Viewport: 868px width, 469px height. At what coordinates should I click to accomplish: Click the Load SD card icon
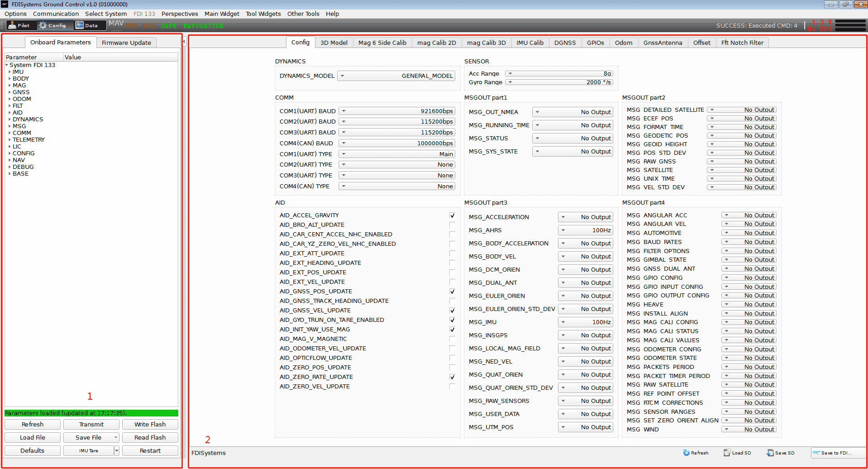click(x=727, y=453)
